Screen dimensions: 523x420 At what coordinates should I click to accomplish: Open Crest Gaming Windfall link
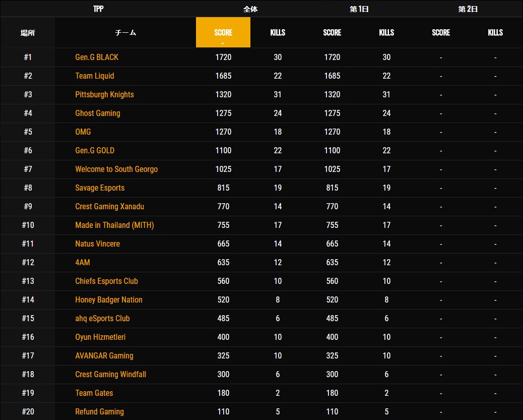pyautogui.click(x=111, y=374)
